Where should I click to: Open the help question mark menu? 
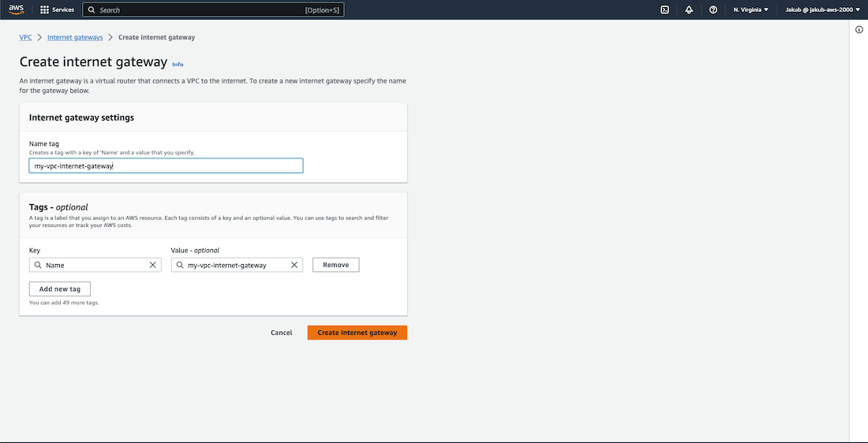pyautogui.click(x=713, y=9)
